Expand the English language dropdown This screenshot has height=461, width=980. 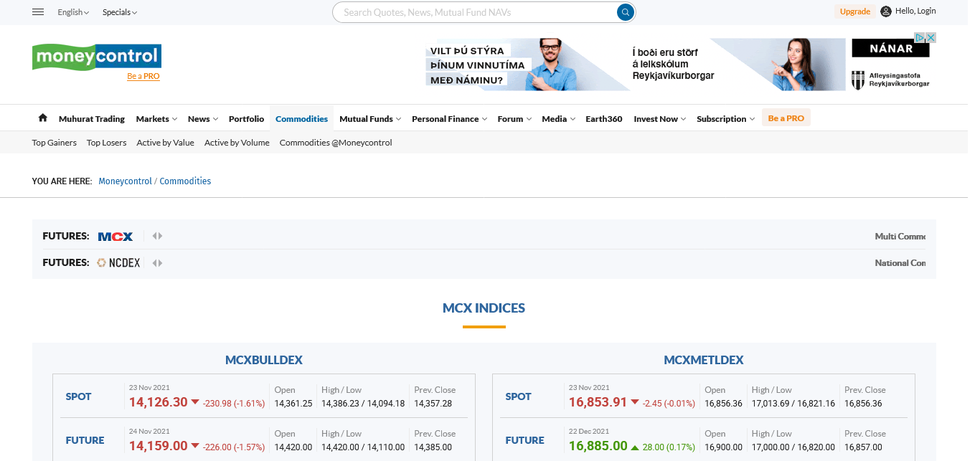[73, 12]
